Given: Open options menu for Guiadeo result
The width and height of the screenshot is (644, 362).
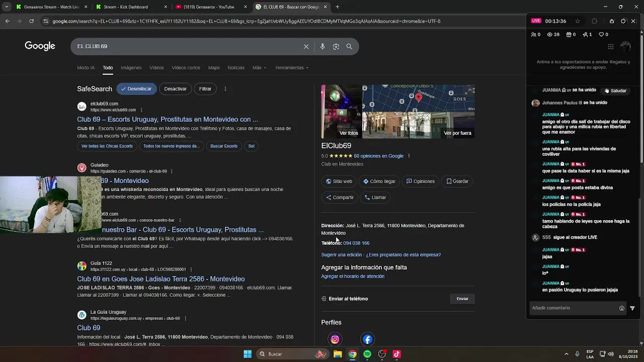Looking at the screenshot, I should [x=172, y=171].
